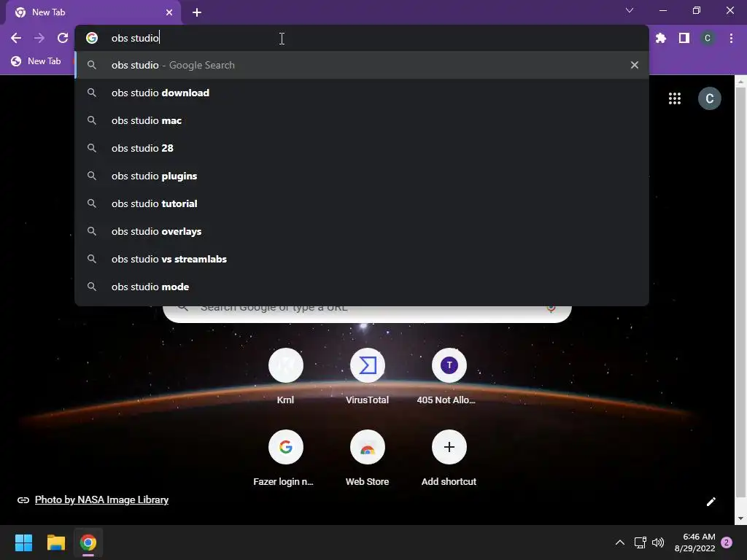Screen dimensions: 747x560
Task: Go back with the browser back arrow
Action: [16, 38]
